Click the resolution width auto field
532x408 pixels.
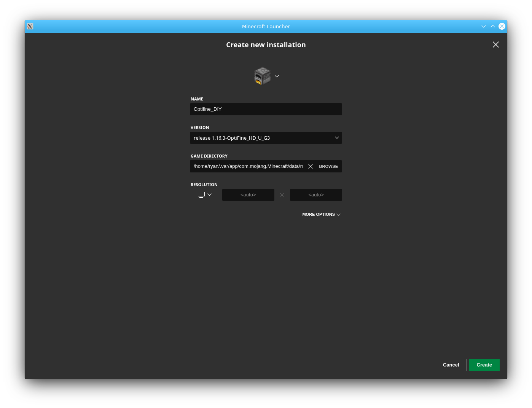point(248,195)
